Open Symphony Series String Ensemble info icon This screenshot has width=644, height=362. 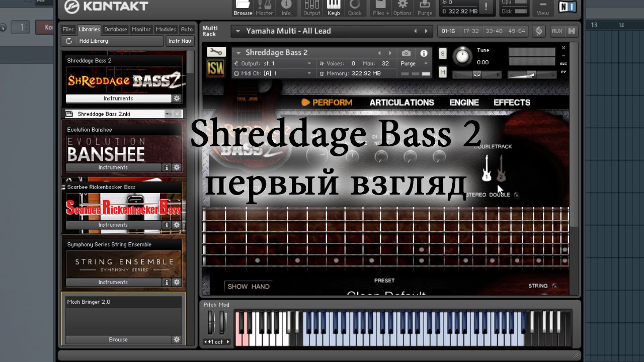point(167,282)
